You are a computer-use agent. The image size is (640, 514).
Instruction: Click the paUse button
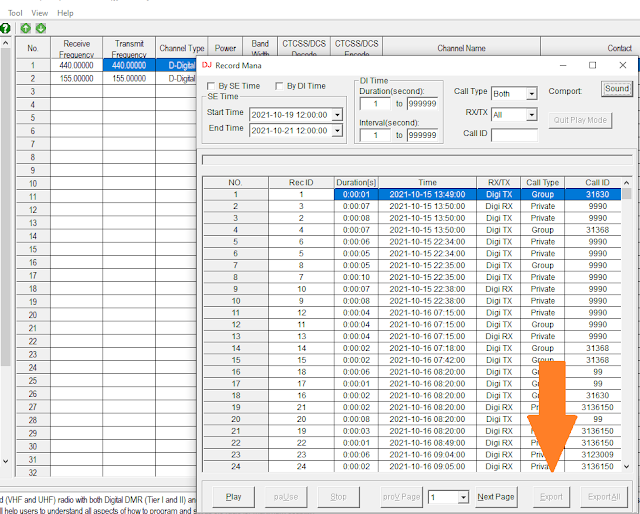click(x=286, y=497)
